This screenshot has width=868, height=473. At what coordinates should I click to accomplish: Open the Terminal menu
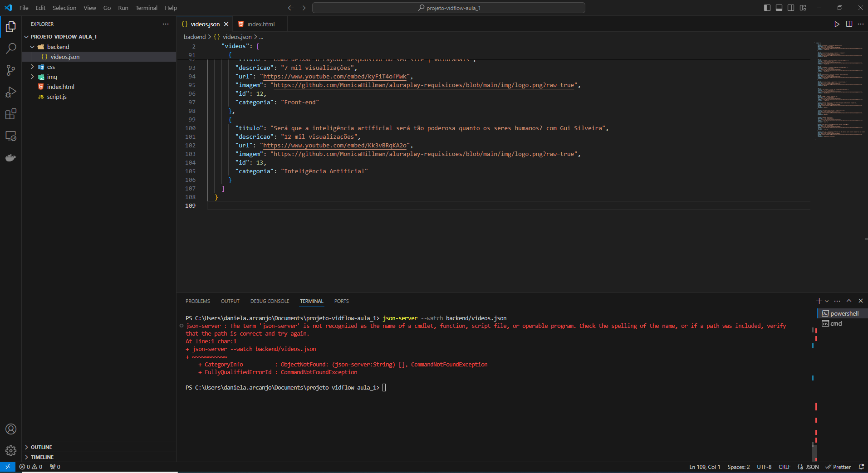click(146, 8)
